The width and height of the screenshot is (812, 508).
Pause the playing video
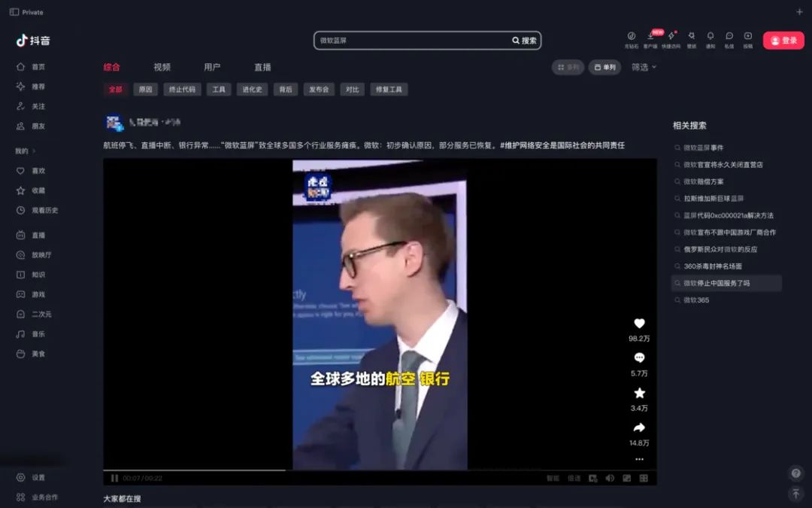point(114,478)
